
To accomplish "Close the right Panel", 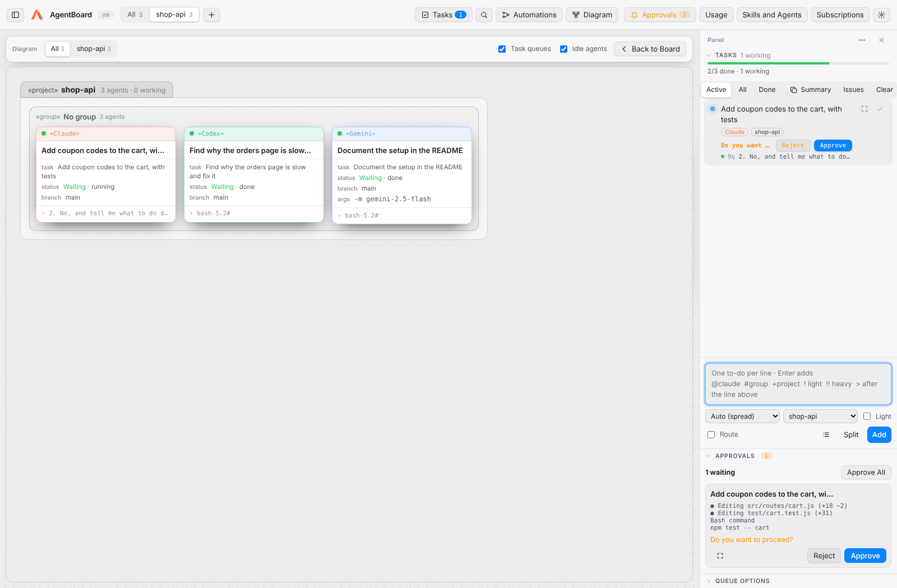I will (x=881, y=40).
